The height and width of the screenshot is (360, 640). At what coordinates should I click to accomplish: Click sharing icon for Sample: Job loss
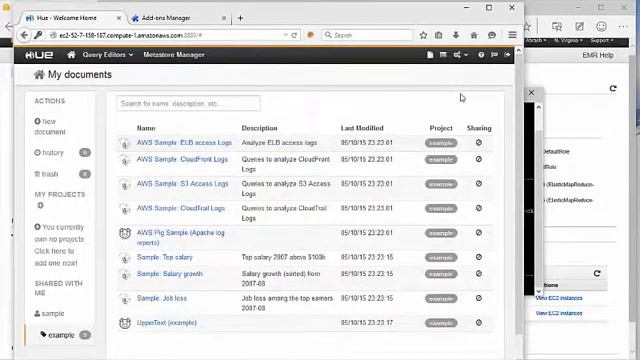click(479, 298)
